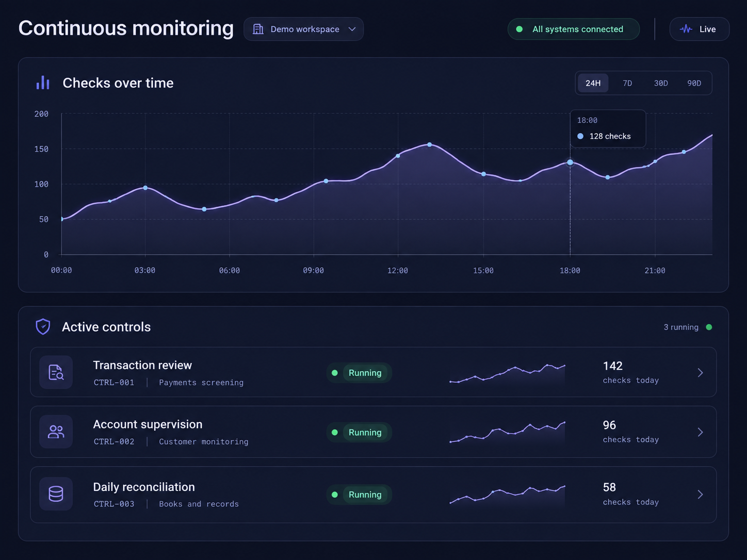
Task: Open the Demo workspace dropdown
Action: pos(303,29)
